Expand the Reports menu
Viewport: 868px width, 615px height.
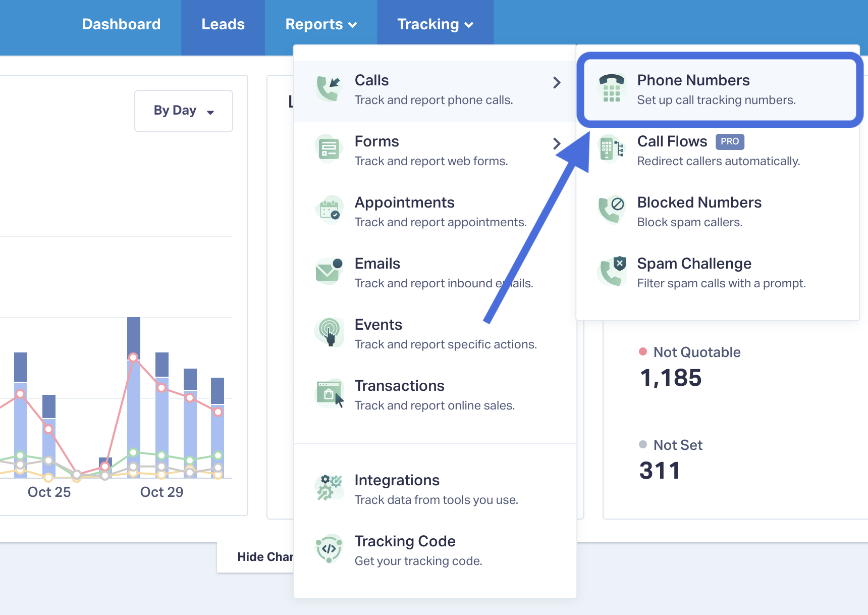click(321, 24)
